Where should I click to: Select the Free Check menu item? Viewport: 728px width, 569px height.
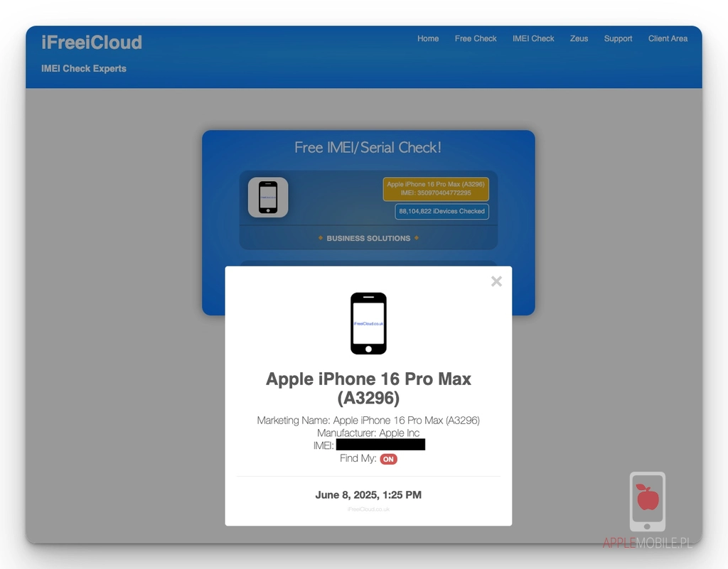click(x=476, y=39)
